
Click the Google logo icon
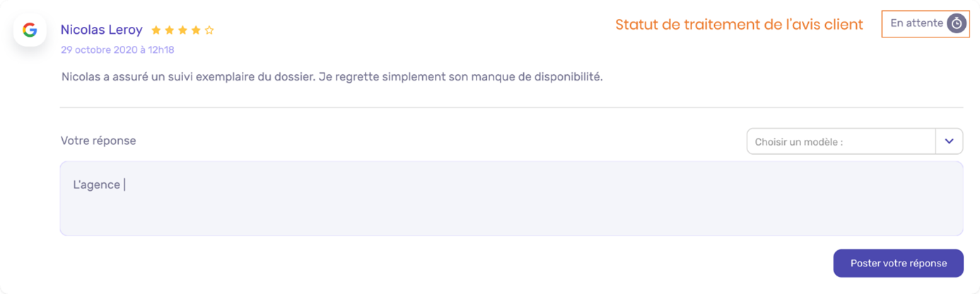[x=30, y=30]
